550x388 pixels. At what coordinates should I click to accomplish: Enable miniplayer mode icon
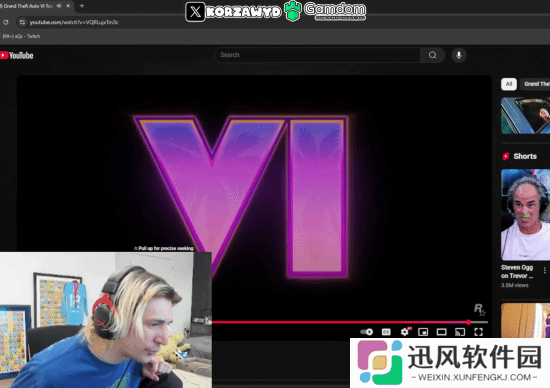423,332
